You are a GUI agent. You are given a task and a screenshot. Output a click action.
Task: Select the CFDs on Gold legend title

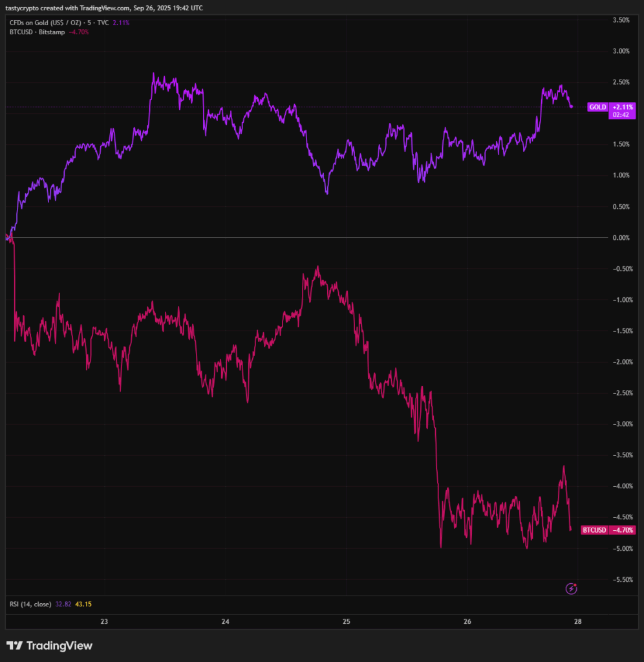59,23
